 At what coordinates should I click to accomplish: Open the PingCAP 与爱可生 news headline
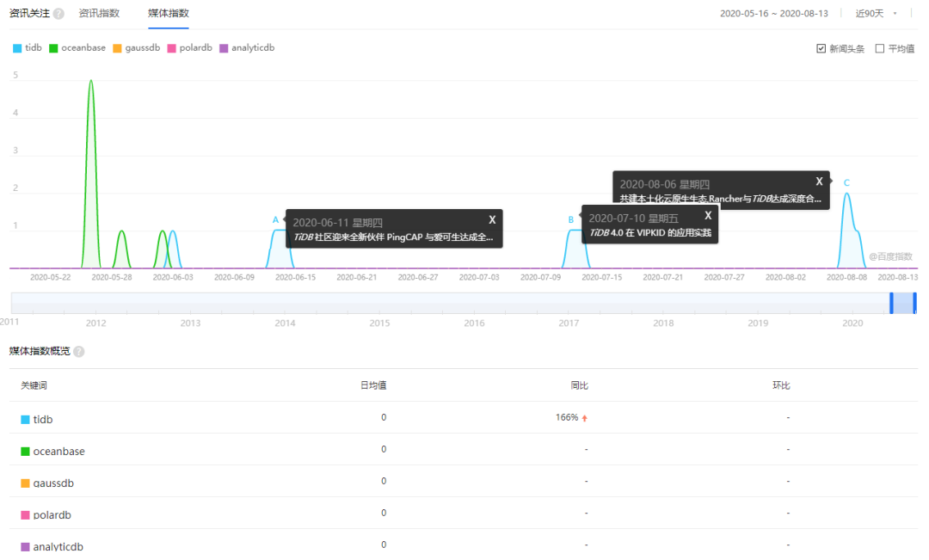point(393,237)
